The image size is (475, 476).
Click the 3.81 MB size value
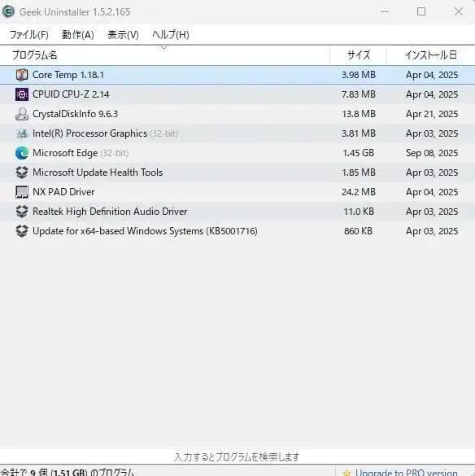coord(359,133)
